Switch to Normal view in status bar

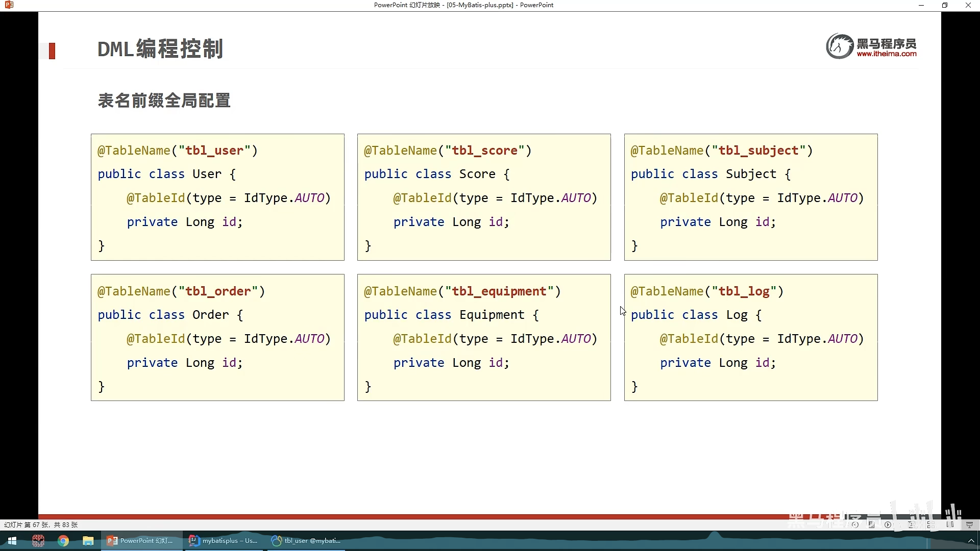(x=911, y=524)
